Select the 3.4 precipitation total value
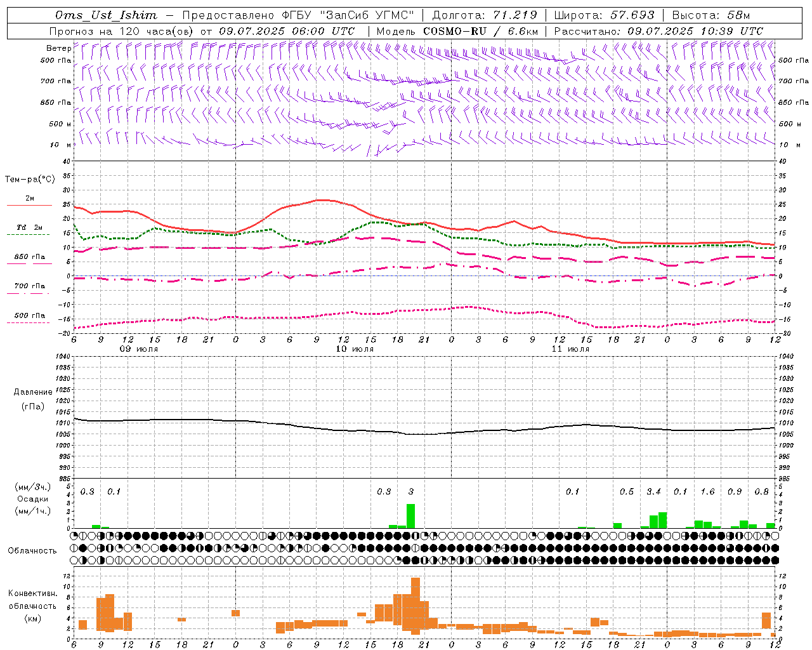This screenshot has height=650, width=812. [x=653, y=492]
